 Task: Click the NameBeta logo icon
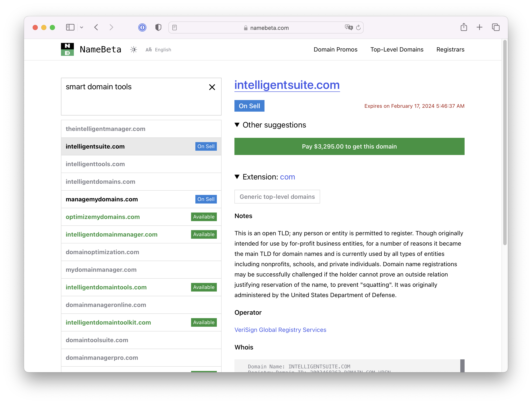[x=67, y=49]
